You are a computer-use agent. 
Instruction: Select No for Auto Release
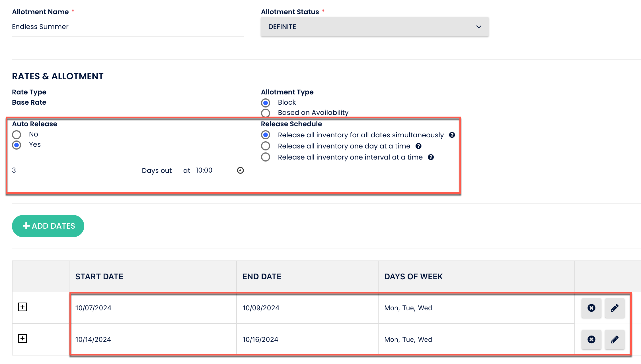coord(17,135)
